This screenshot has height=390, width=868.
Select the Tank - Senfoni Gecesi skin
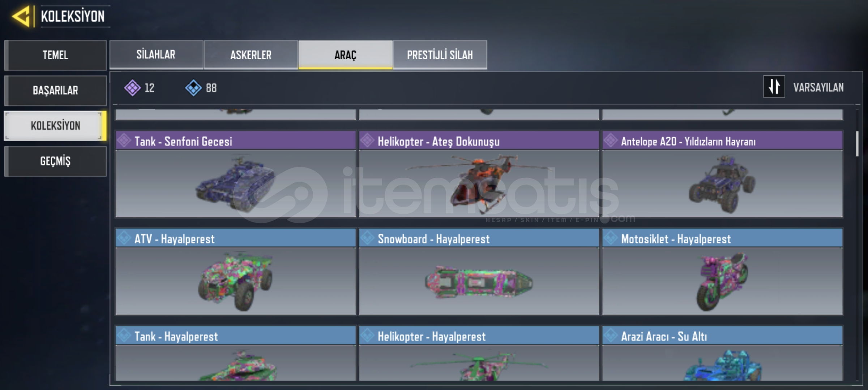[x=236, y=174]
